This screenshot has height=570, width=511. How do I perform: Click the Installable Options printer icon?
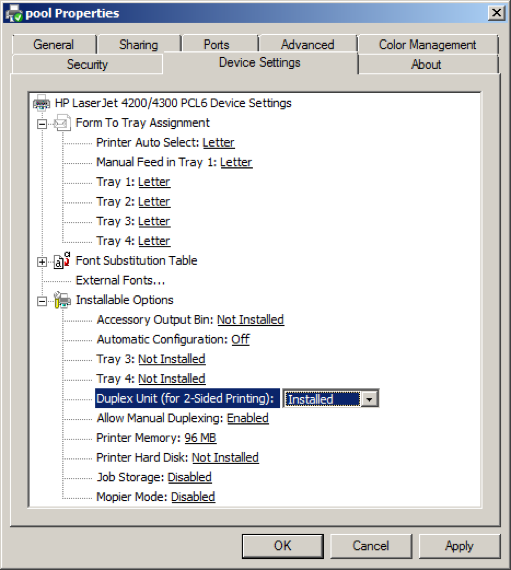pos(62,300)
